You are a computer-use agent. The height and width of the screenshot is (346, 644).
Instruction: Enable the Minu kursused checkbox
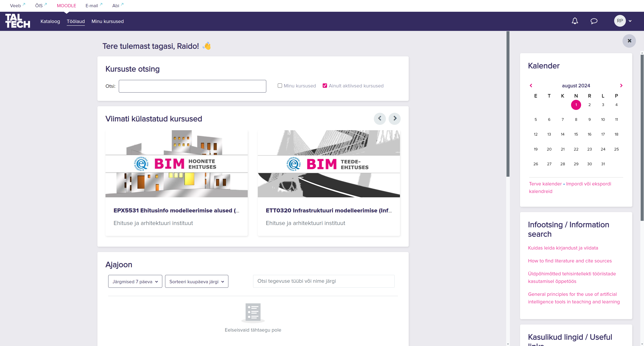280,86
